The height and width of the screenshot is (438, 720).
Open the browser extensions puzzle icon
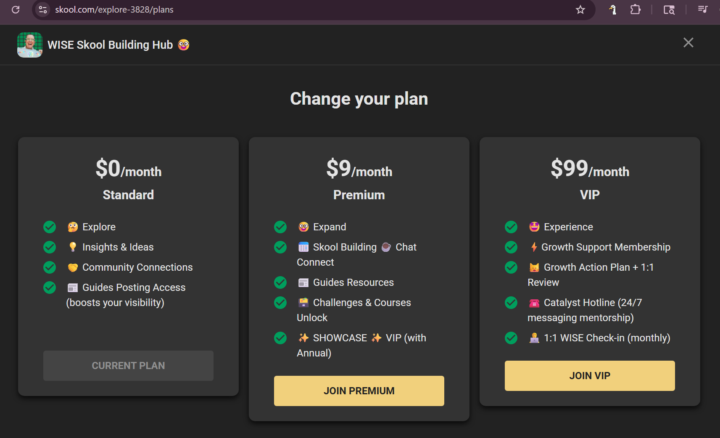[x=635, y=9]
